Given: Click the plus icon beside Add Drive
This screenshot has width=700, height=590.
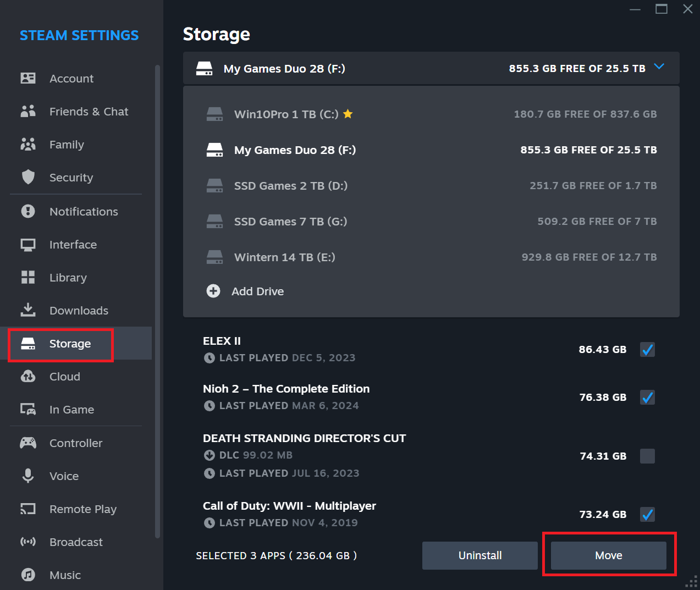Looking at the screenshot, I should (213, 291).
